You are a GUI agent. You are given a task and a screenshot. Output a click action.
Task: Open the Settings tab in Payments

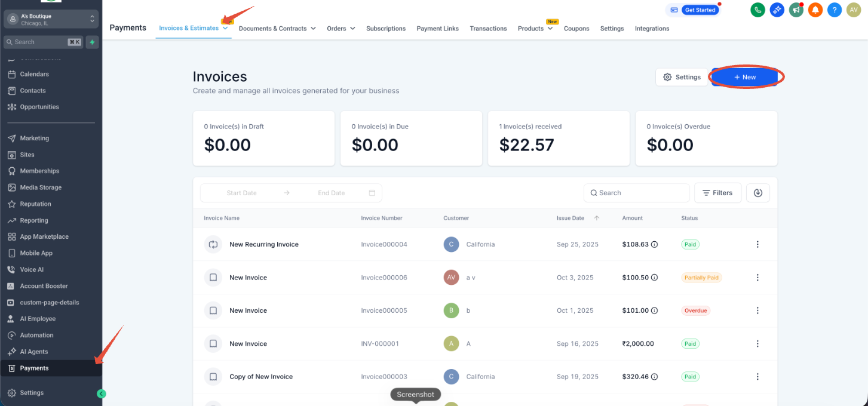tap(612, 29)
